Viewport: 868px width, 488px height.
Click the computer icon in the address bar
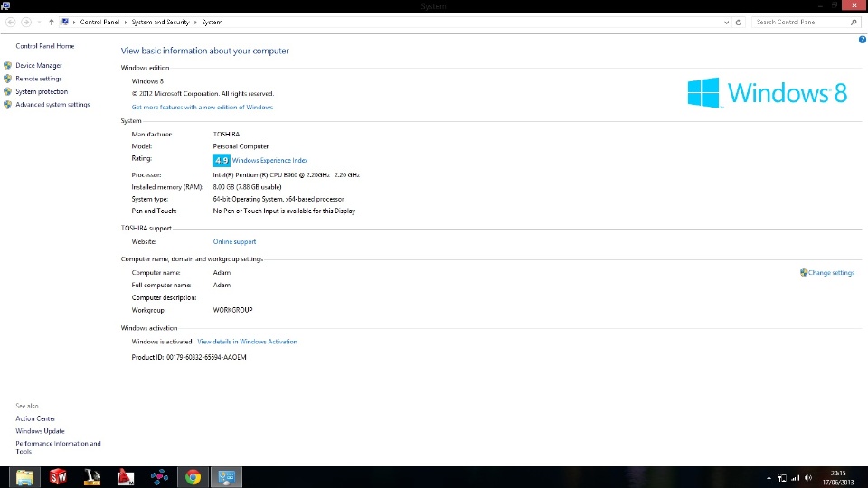click(64, 22)
